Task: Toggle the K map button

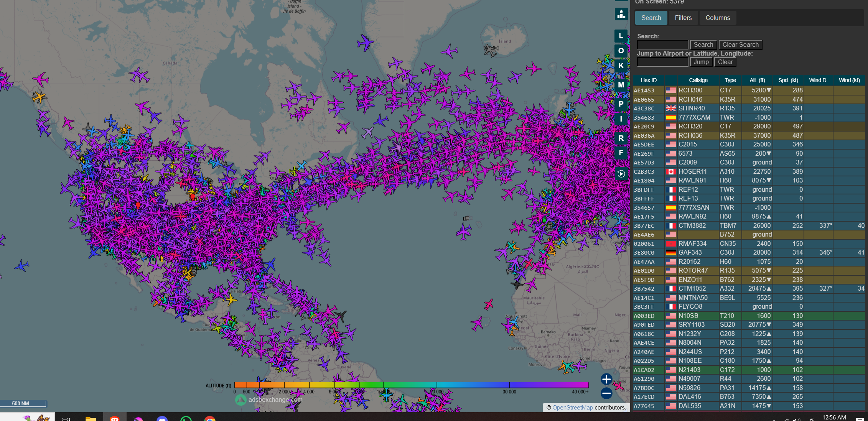Action: (x=621, y=66)
